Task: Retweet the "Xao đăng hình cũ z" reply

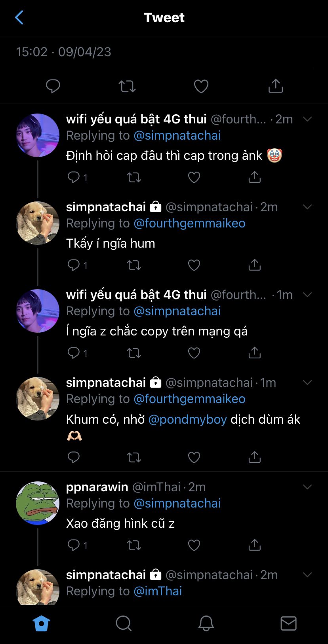Action: pos(134,545)
